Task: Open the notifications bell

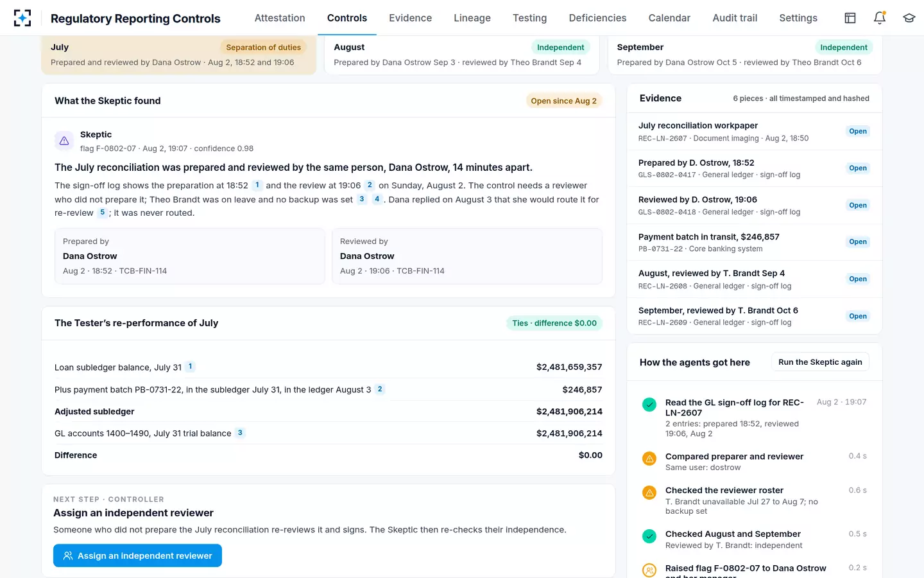Action: point(880,18)
